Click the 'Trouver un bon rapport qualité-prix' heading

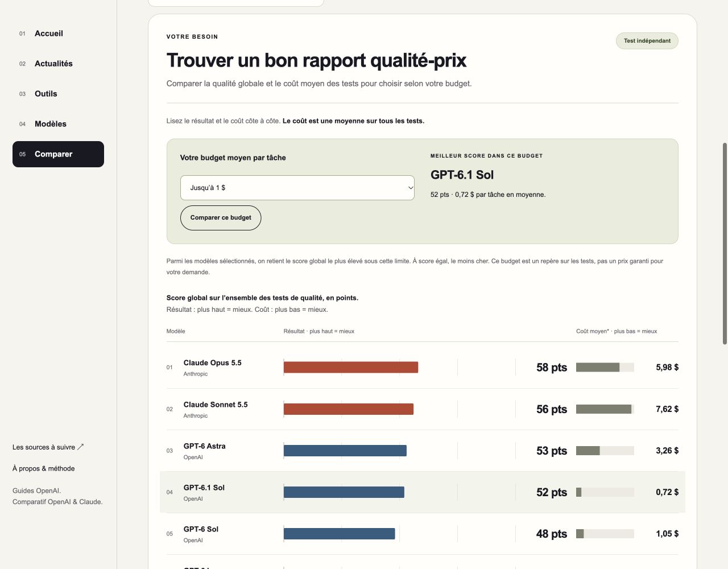316,60
